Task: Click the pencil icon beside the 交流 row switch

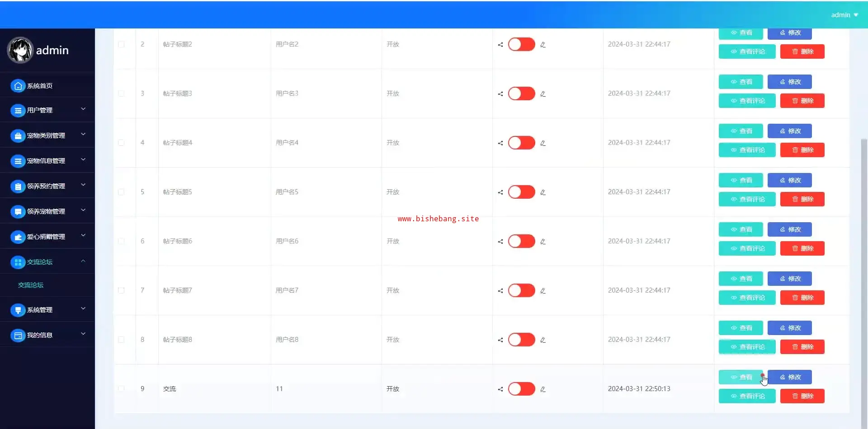Action: (543, 389)
